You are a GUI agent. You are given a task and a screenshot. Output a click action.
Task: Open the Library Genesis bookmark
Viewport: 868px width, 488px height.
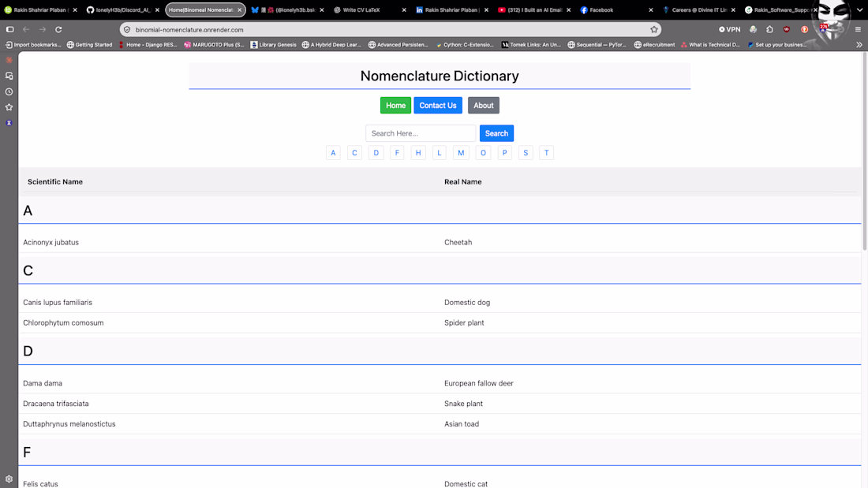[x=274, y=45]
